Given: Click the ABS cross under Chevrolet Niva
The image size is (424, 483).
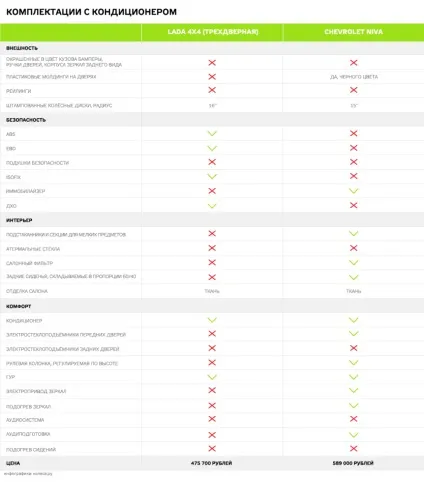Looking at the screenshot, I should click(354, 133).
